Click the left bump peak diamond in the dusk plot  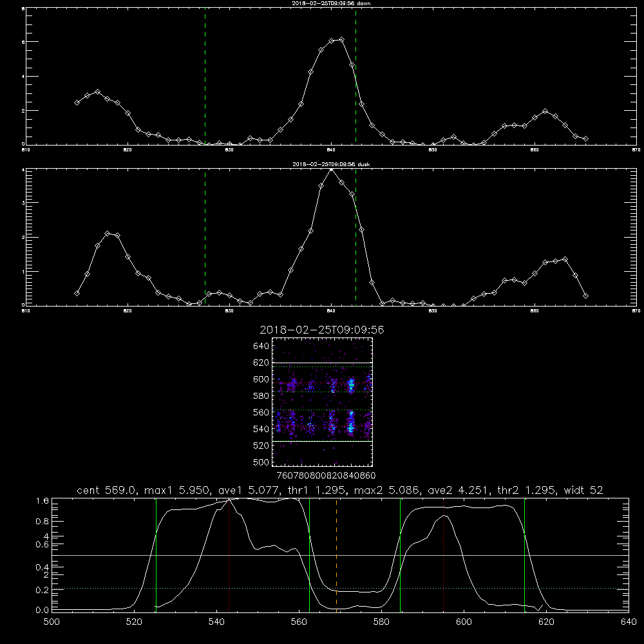pos(108,233)
